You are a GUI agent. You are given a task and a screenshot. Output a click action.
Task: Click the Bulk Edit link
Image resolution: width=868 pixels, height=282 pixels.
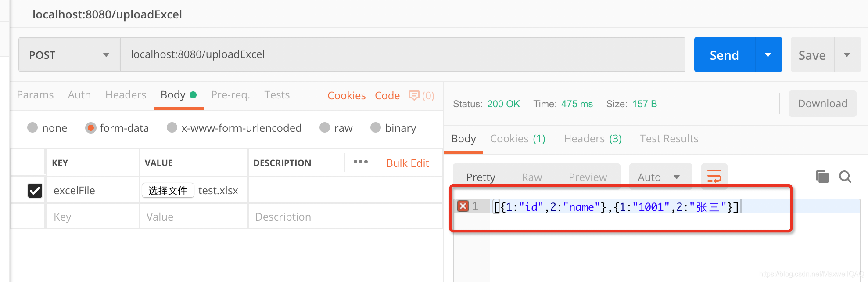pyautogui.click(x=408, y=163)
